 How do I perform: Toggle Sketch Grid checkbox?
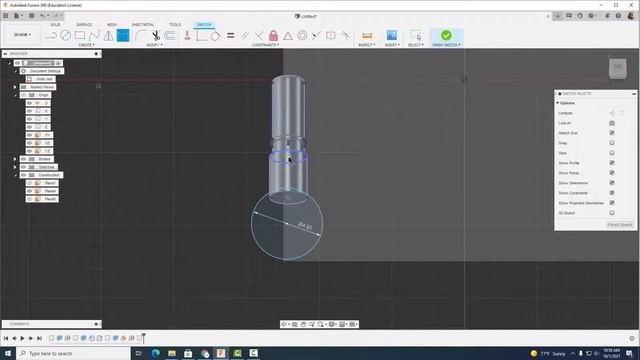click(612, 133)
